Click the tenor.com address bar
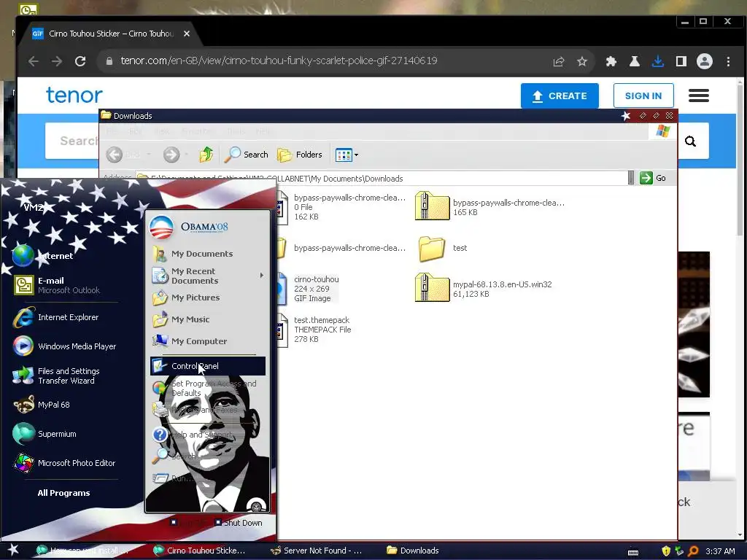Image resolution: width=747 pixels, height=560 pixels. 279,61
